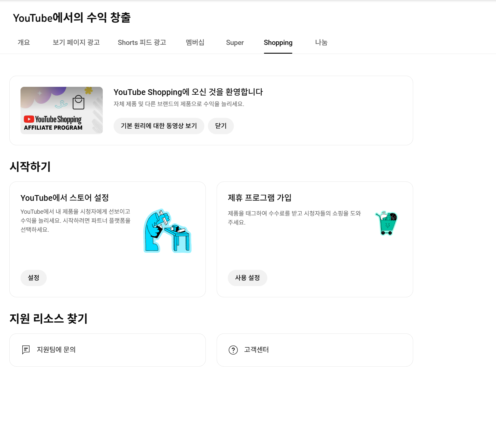496x448 pixels.
Task: Go to the 멤버십 tab
Action: point(195,43)
